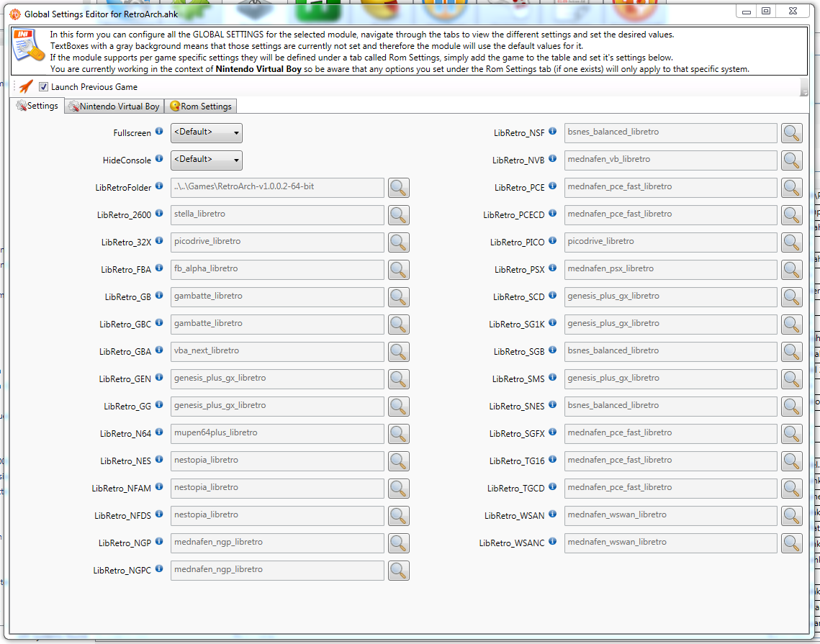Minimize the Global Settings Editor window
The width and height of the screenshot is (820, 644).
(x=747, y=11)
